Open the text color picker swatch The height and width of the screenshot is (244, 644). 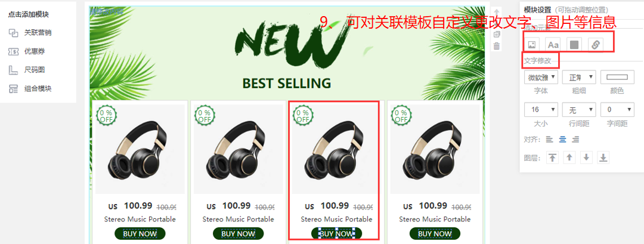point(617,77)
